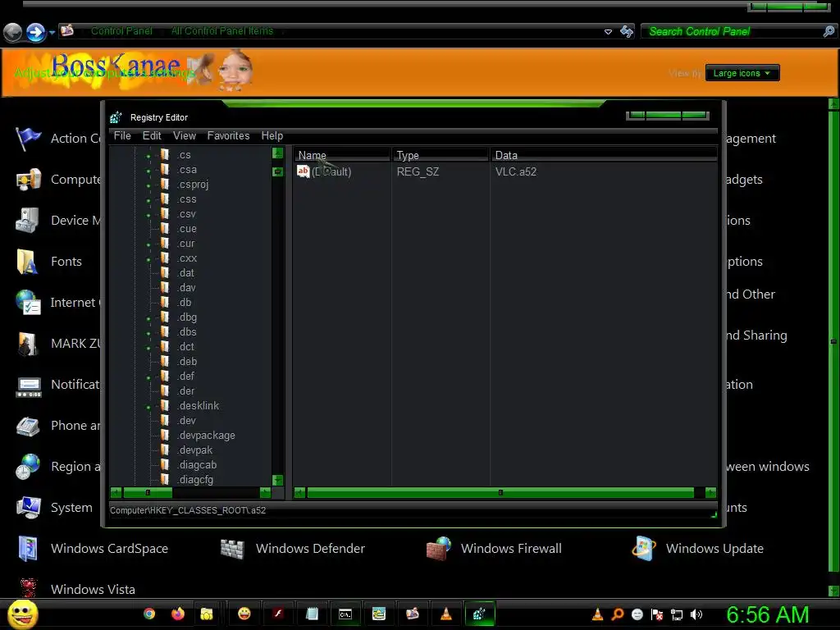Open Chrome from the taskbar
Viewport: 840px width, 630px height.
pos(149,614)
